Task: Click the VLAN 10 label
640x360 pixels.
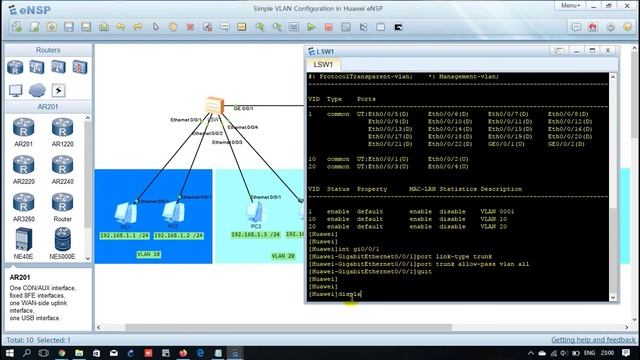Action: coord(149,254)
